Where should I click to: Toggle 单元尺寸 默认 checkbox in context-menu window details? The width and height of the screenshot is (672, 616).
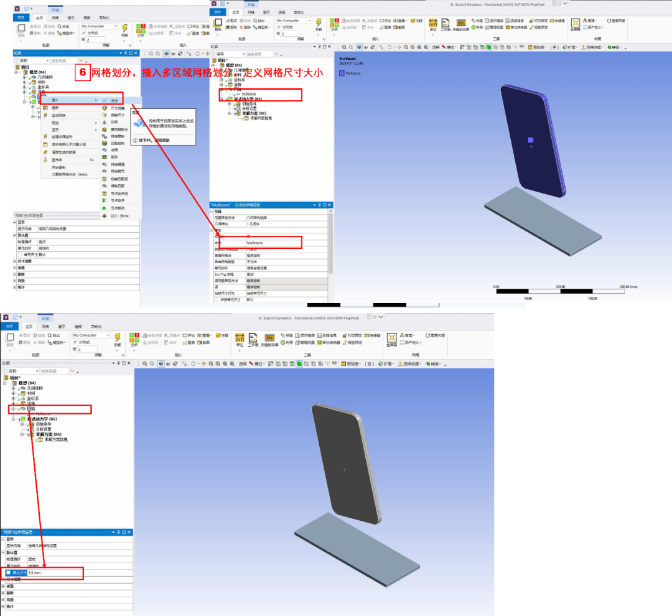point(20,254)
